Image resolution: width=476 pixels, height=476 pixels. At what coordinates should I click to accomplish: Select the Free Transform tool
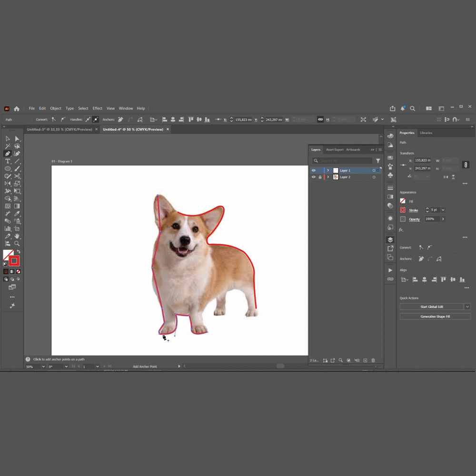(x=17, y=191)
